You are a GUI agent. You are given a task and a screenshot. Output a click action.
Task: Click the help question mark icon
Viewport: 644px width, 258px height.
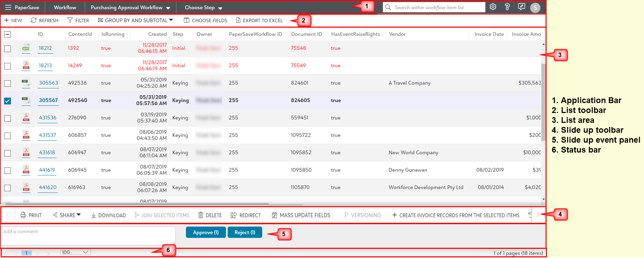coord(507,7)
